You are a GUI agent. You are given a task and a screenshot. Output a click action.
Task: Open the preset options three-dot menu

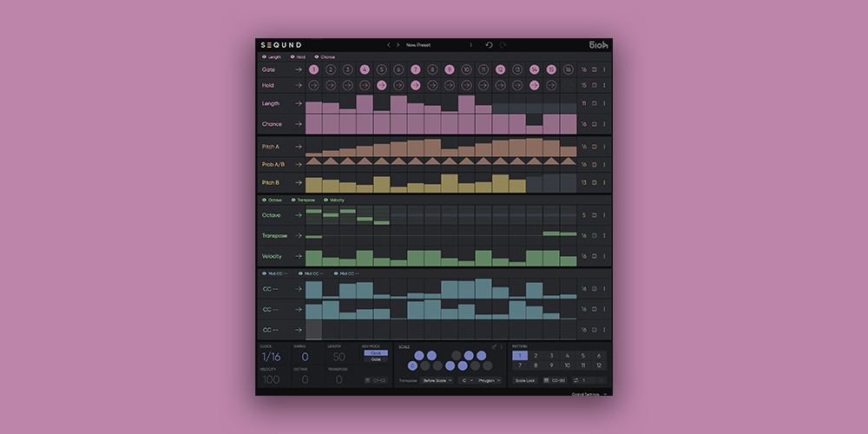tap(471, 45)
